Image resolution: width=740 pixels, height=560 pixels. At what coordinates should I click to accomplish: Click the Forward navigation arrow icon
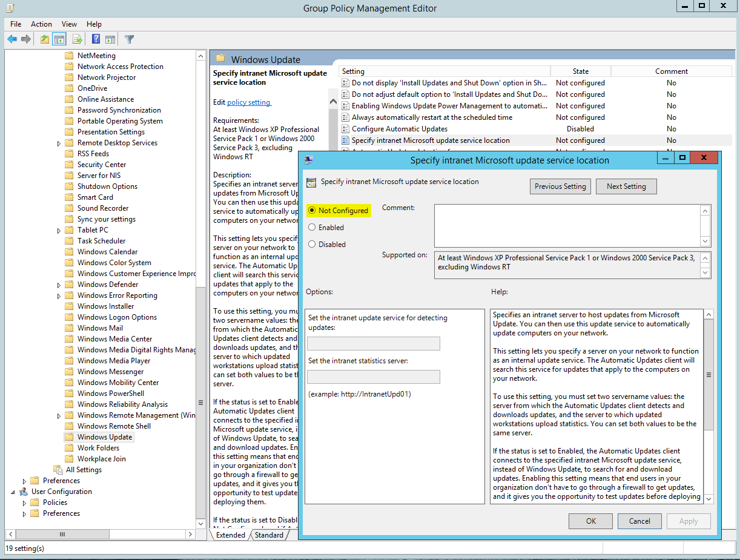(x=25, y=39)
